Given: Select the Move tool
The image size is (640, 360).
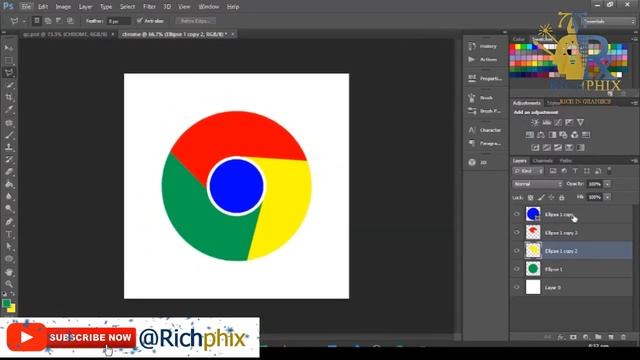Looking at the screenshot, I should [x=9, y=48].
